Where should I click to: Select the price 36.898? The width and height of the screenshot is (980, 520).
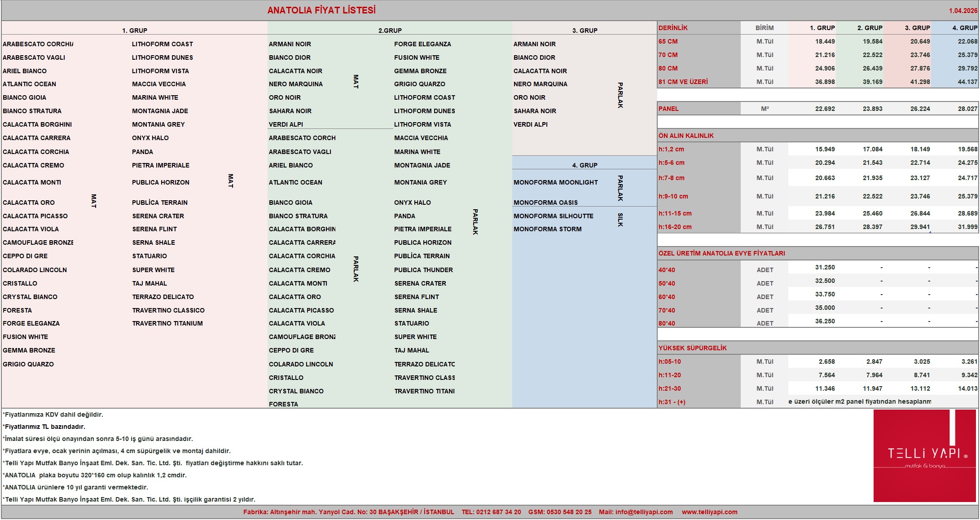click(x=825, y=82)
